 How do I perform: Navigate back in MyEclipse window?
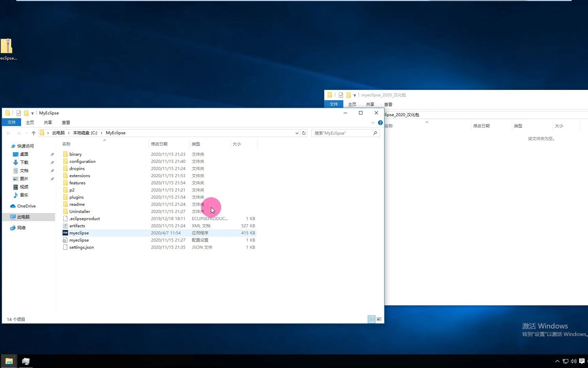(9, 133)
